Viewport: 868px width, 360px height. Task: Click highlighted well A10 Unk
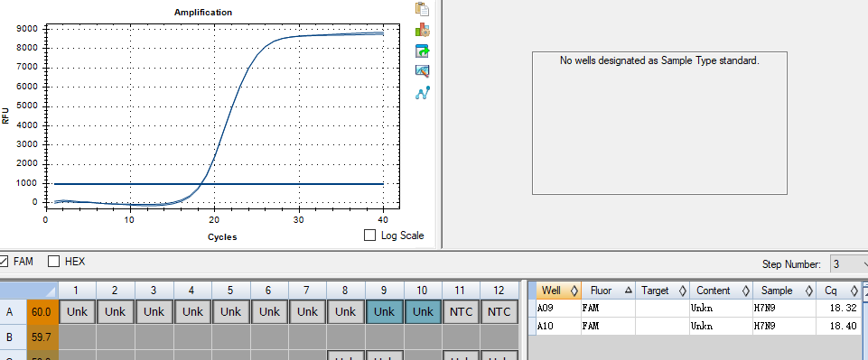click(423, 312)
